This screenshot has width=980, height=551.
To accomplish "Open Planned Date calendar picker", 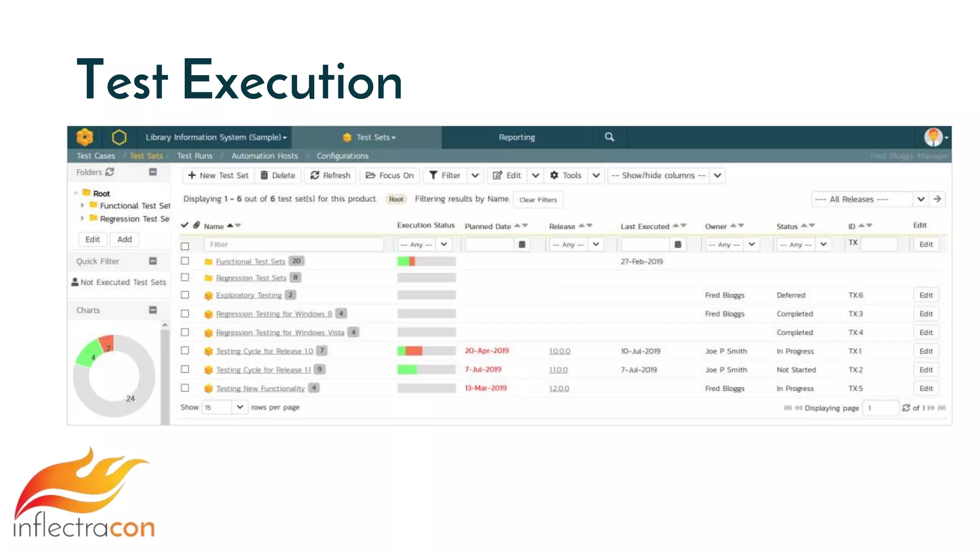I will pyautogui.click(x=522, y=244).
